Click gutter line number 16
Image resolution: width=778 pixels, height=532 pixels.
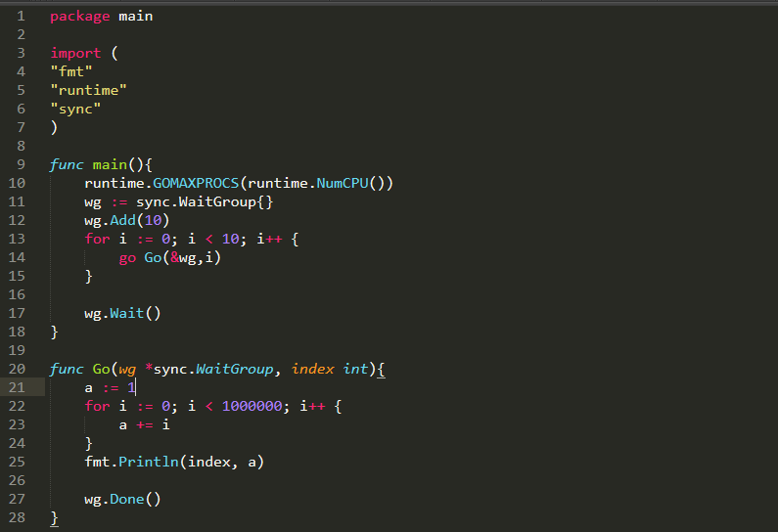click(17, 295)
